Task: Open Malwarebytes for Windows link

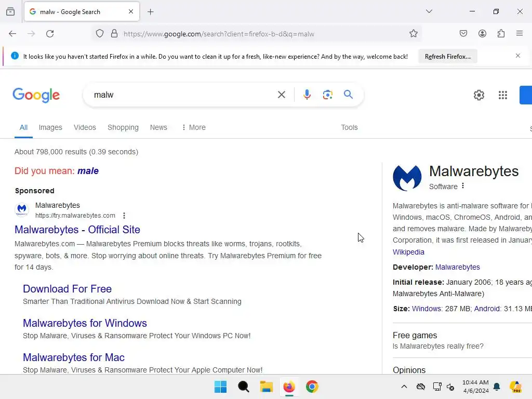Action: [x=85, y=323]
